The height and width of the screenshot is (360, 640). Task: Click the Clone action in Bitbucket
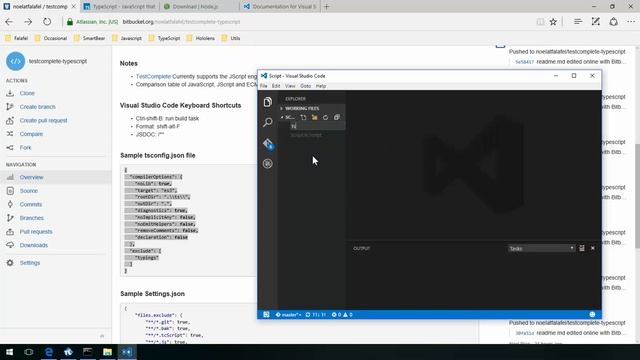(x=27, y=93)
